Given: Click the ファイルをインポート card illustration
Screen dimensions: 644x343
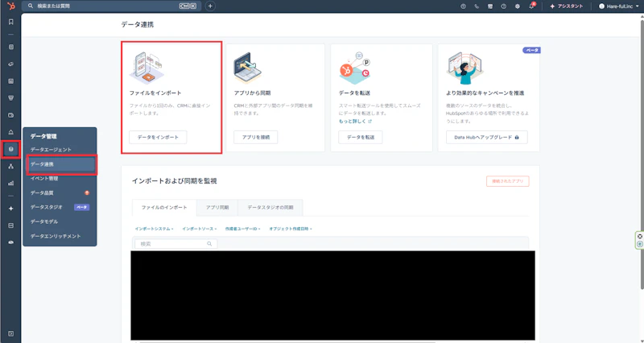Looking at the screenshot, I should 147,67.
